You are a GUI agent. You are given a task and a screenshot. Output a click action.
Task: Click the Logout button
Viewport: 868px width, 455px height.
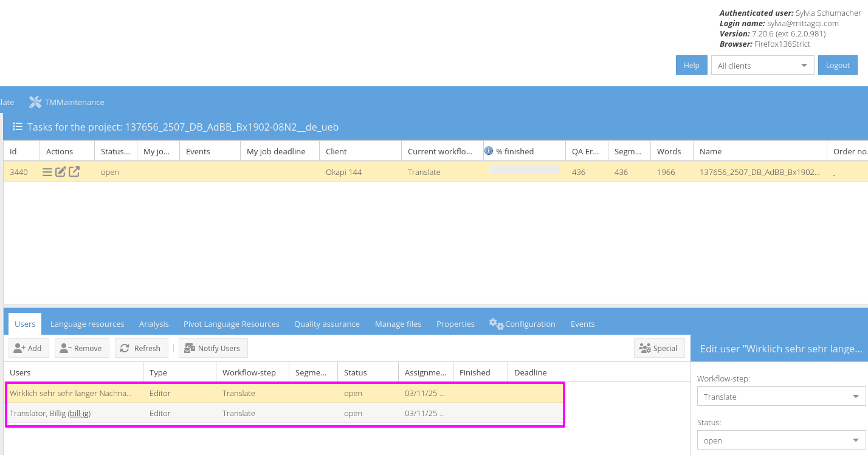838,66
